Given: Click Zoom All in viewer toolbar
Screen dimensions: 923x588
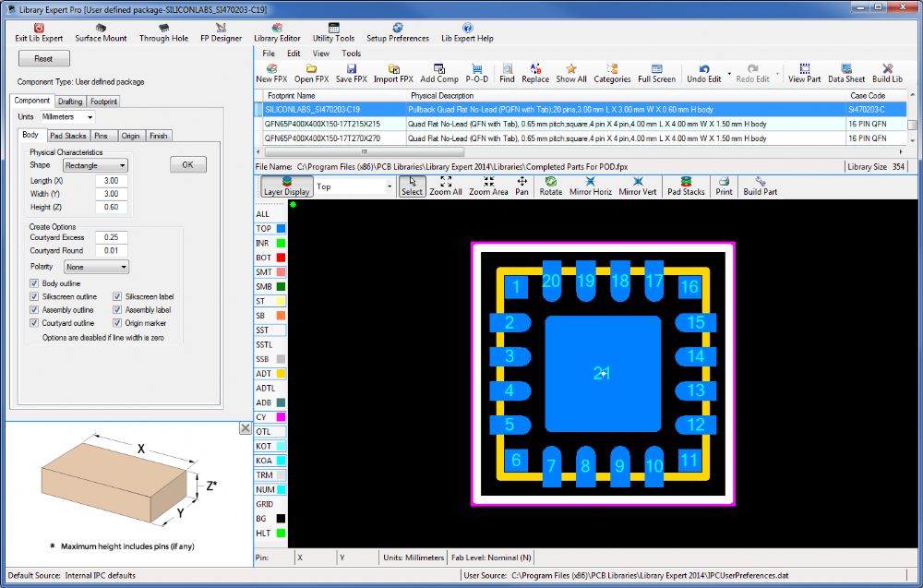Looking at the screenshot, I should click(446, 186).
